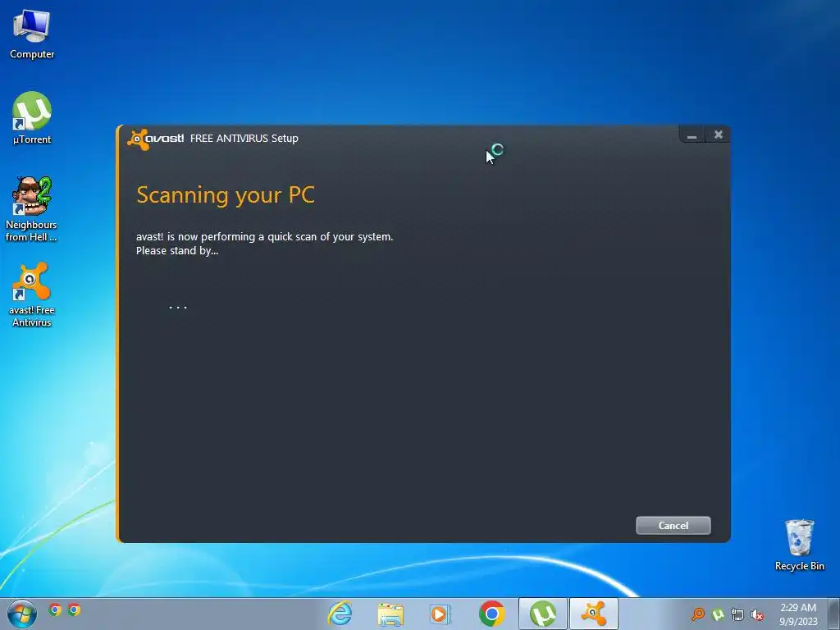Launch Internet Explorer from the taskbar
This screenshot has width=840, height=630.
[340, 614]
